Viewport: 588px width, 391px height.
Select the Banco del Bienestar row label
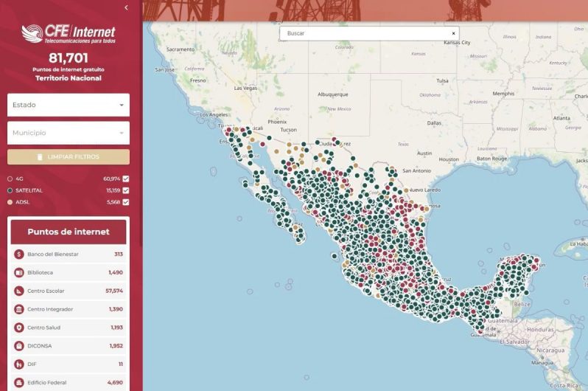click(53, 255)
